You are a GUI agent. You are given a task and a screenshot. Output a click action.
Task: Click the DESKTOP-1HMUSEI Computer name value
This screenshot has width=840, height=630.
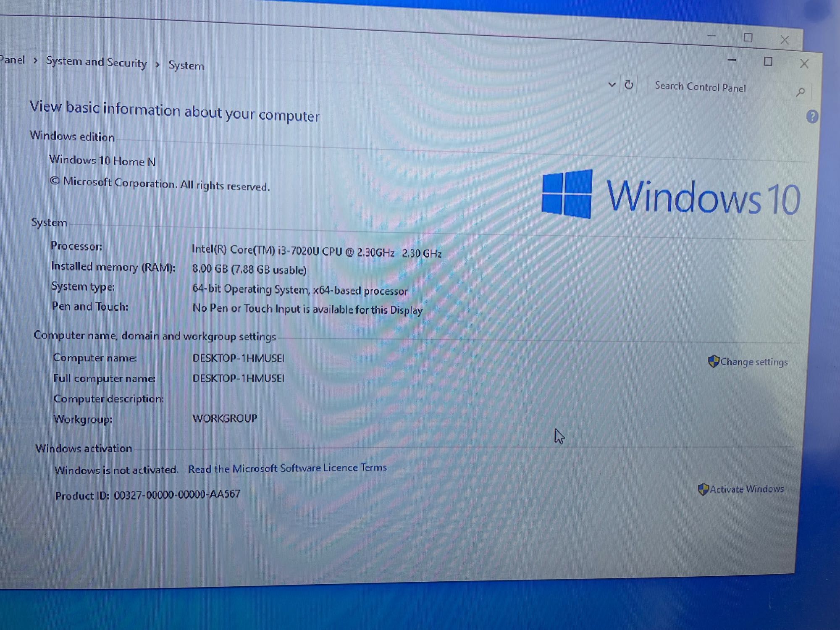pos(239,358)
